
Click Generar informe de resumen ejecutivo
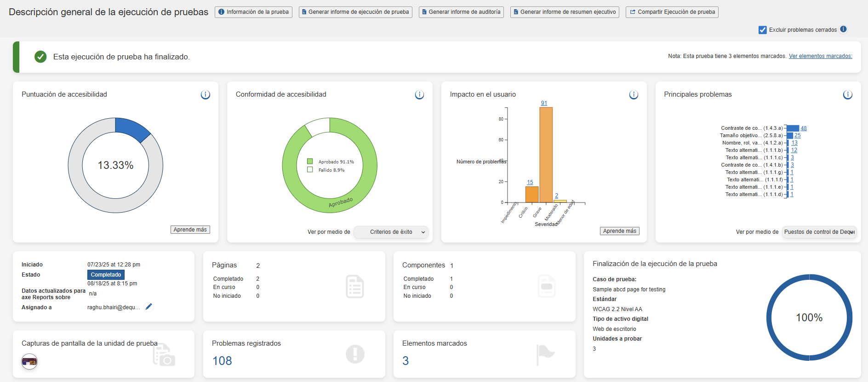pos(565,12)
